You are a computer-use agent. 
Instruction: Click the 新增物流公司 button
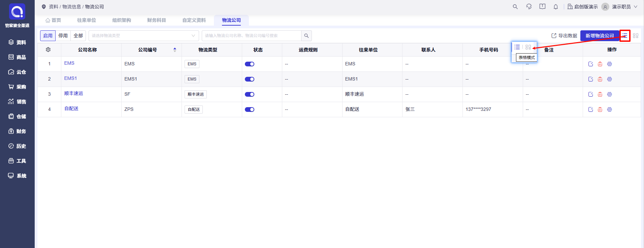click(600, 36)
